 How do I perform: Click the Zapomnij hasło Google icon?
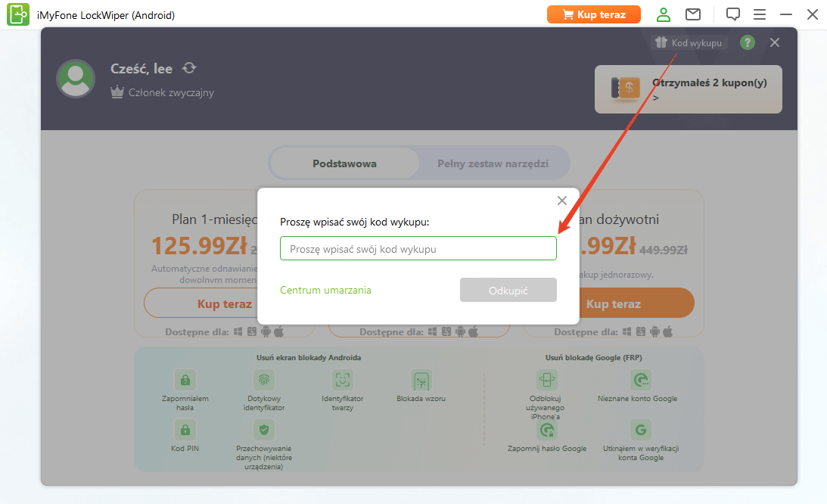pos(546,430)
